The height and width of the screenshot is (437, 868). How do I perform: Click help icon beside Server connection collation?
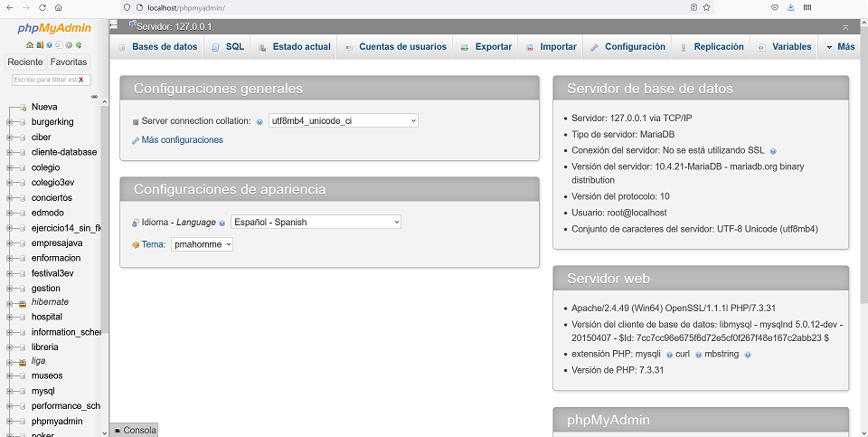[x=259, y=121]
